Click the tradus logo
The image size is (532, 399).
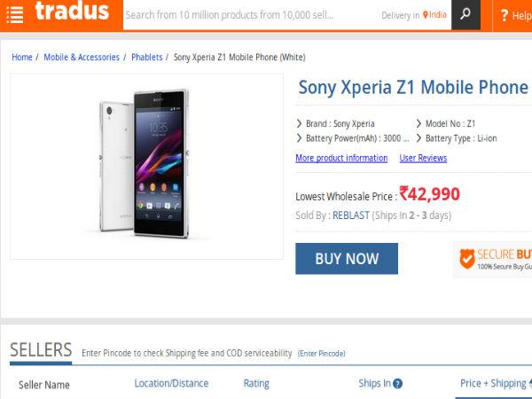(73, 12)
